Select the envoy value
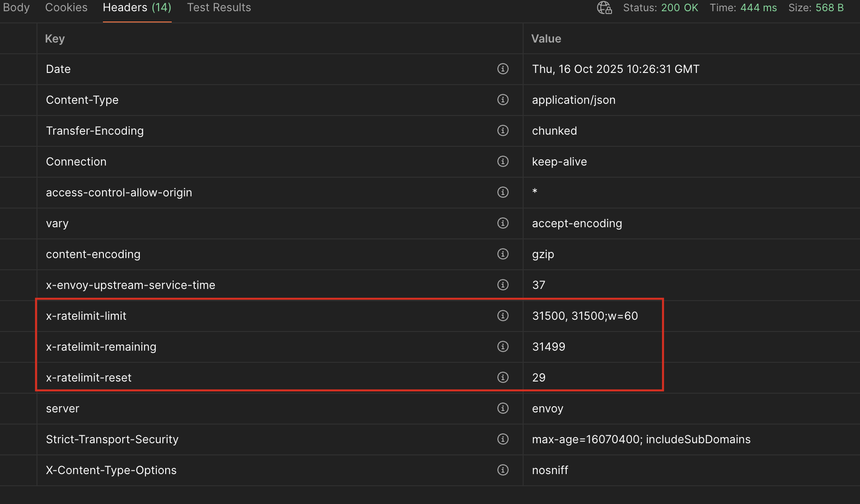 tap(547, 409)
